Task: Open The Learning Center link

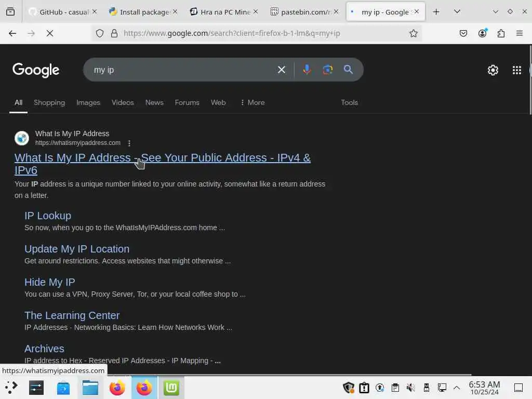Action: [x=72, y=315]
